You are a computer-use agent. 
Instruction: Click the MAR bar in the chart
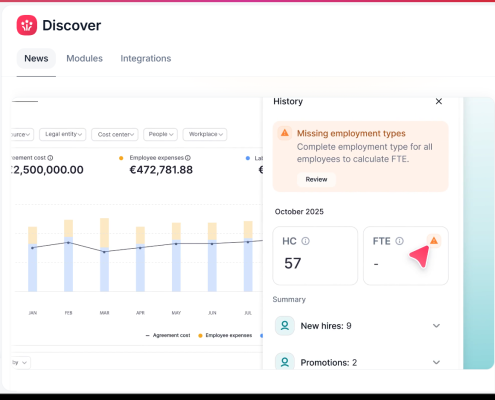[x=104, y=255]
